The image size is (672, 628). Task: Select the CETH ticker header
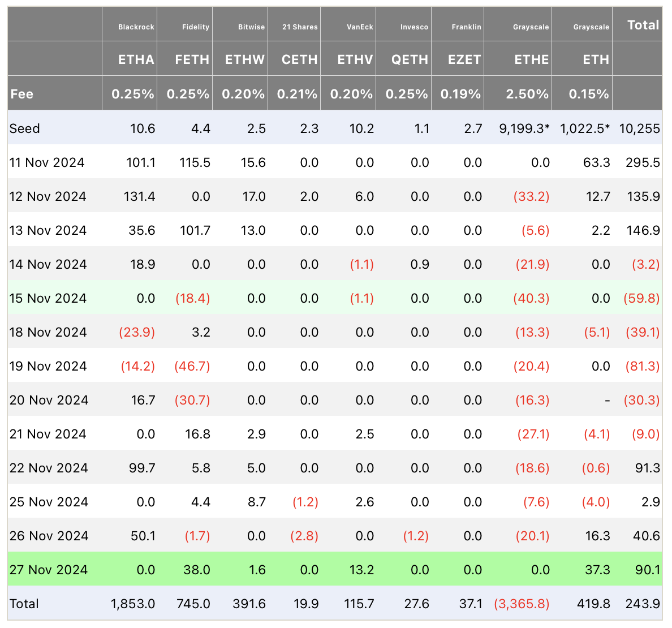299,59
